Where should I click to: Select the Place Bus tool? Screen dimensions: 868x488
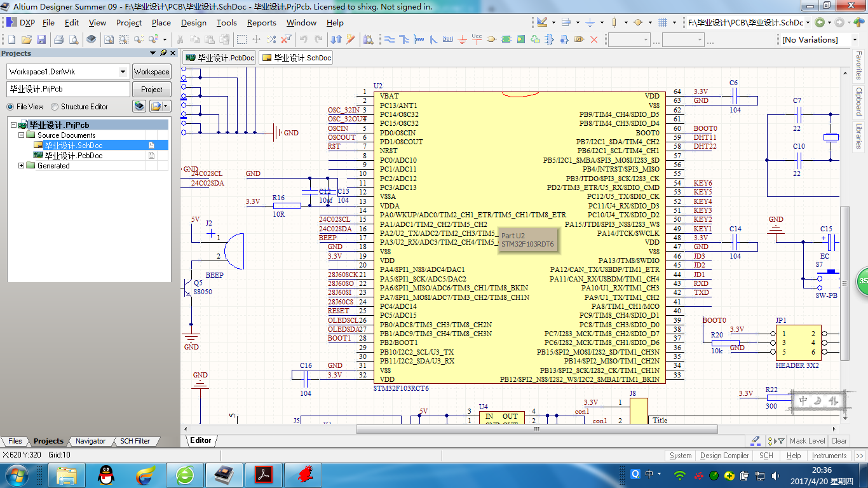click(404, 39)
